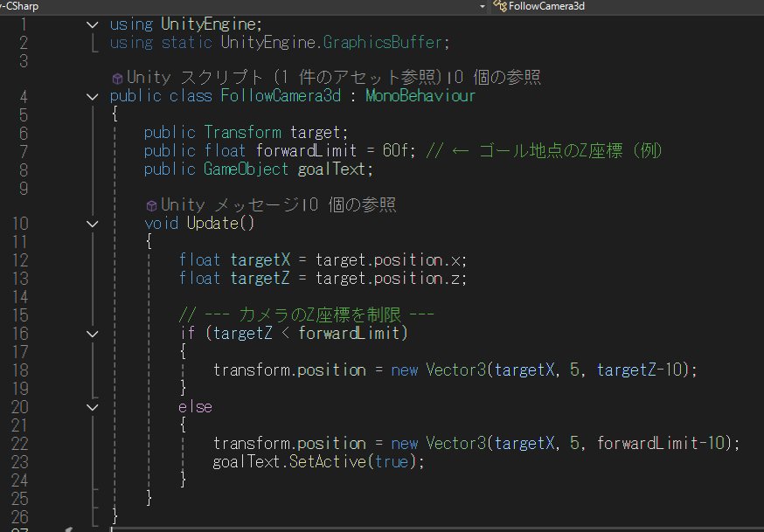Collapse the Update method block
This screenshot has height=532, width=764.
click(93, 224)
